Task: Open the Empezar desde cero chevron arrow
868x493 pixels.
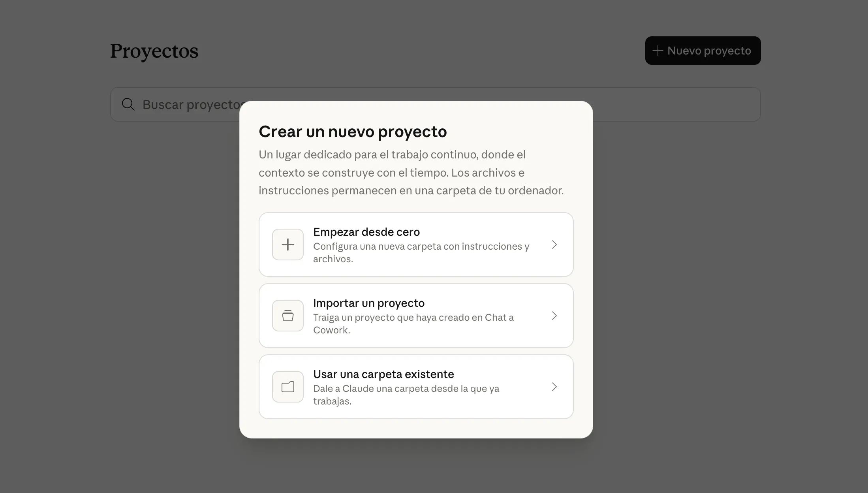Action: 554,245
